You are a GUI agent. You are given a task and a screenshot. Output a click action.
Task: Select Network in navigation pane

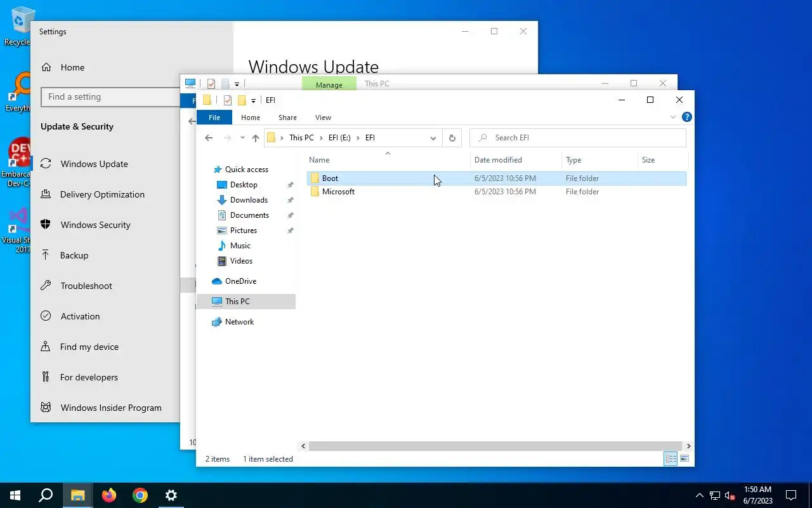tap(239, 322)
